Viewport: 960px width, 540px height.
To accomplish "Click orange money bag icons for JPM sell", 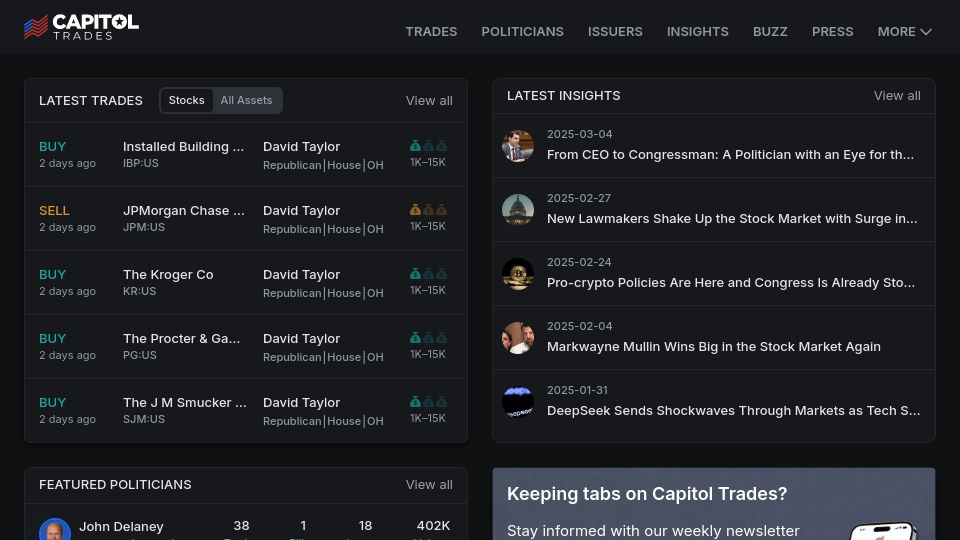I will pos(429,209).
